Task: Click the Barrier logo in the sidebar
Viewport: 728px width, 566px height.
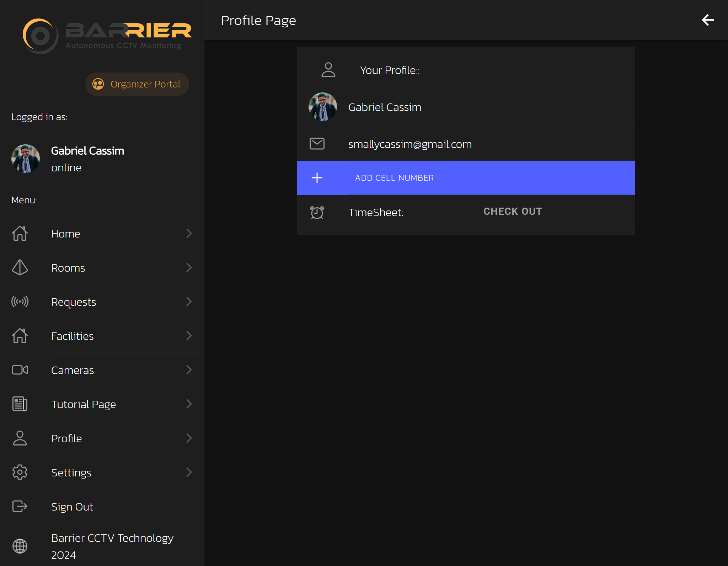Action: point(107,36)
